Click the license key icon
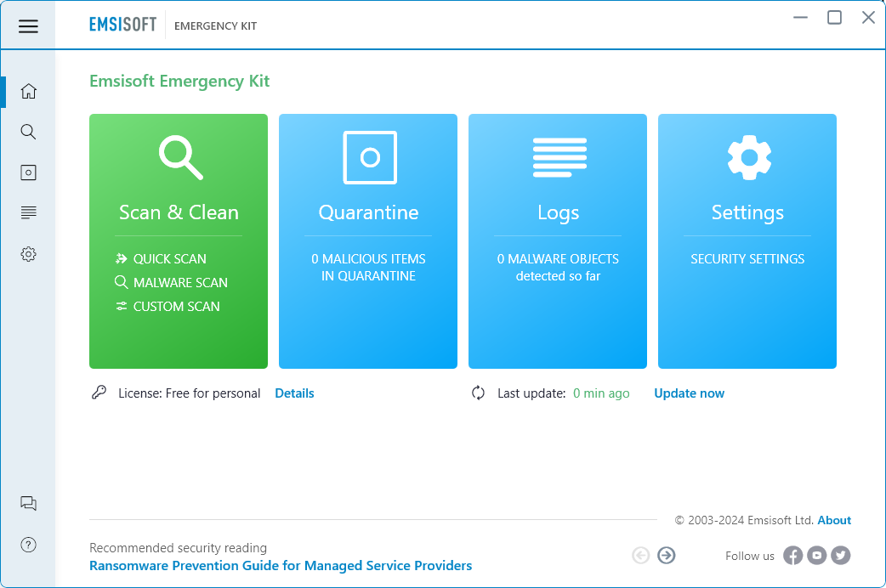Screen dimensions: 886x588 pyautogui.click(x=99, y=393)
